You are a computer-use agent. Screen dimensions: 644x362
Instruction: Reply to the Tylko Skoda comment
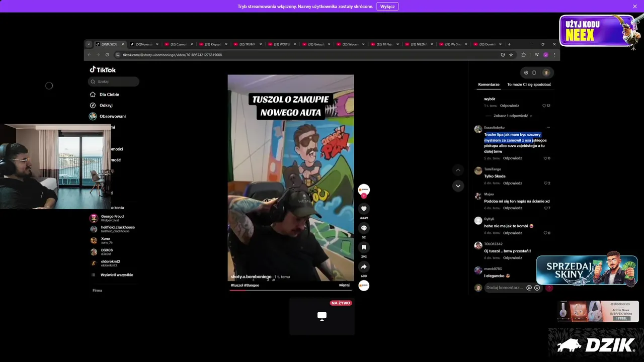tap(513, 183)
